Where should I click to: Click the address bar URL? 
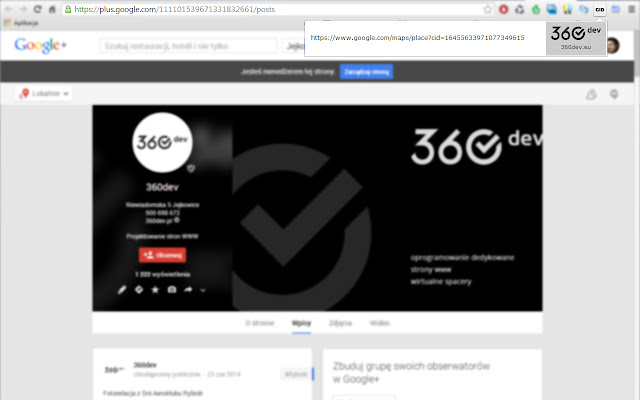pos(175,9)
